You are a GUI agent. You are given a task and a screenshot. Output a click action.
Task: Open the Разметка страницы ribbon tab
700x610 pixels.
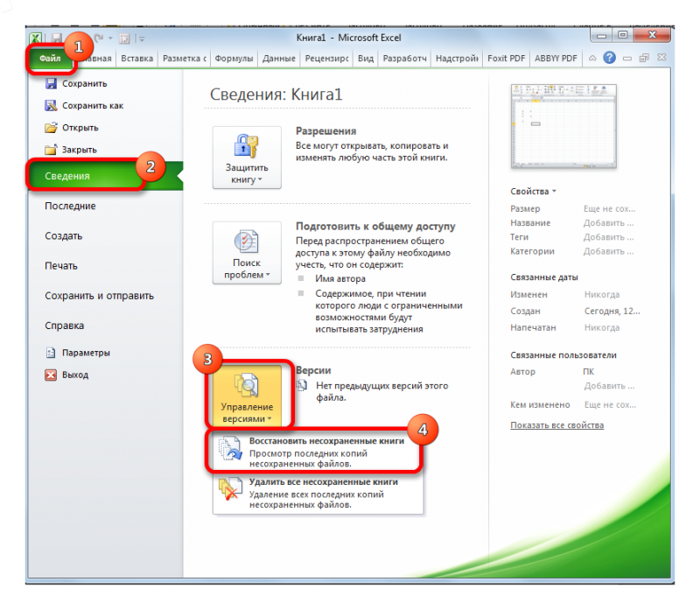pyautogui.click(x=185, y=59)
